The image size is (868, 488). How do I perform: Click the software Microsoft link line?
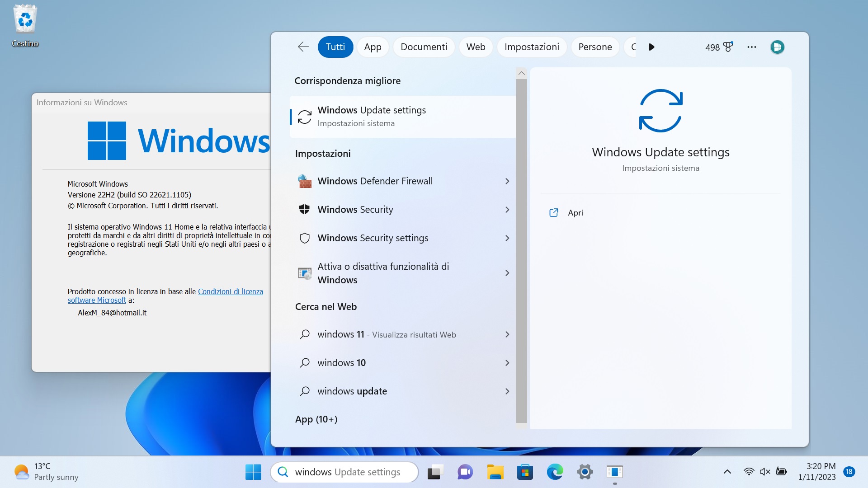pyautogui.click(x=97, y=300)
